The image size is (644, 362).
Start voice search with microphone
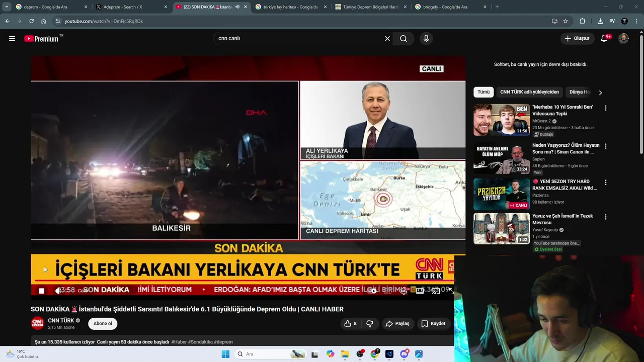point(426,38)
